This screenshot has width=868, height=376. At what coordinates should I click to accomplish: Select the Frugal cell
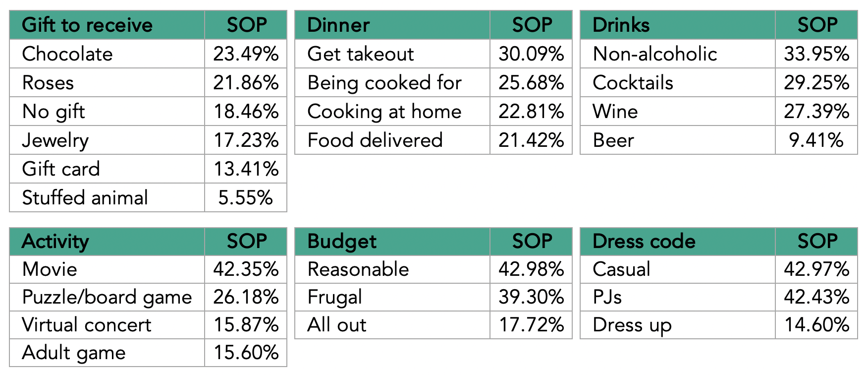coord(334,297)
